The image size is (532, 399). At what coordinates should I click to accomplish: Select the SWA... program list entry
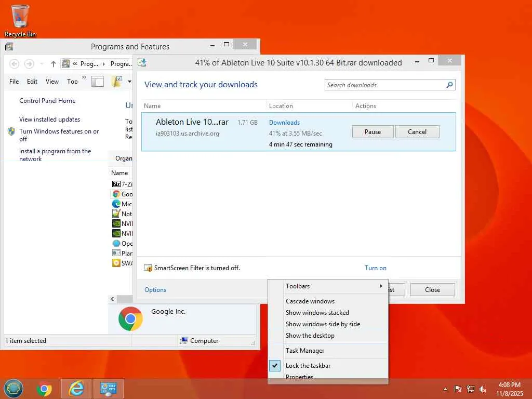click(x=122, y=263)
